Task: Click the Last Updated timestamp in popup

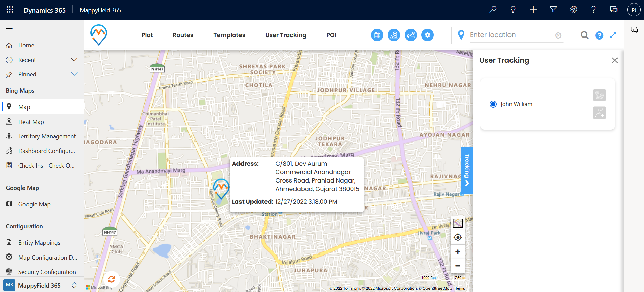Action: tap(306, 202)
